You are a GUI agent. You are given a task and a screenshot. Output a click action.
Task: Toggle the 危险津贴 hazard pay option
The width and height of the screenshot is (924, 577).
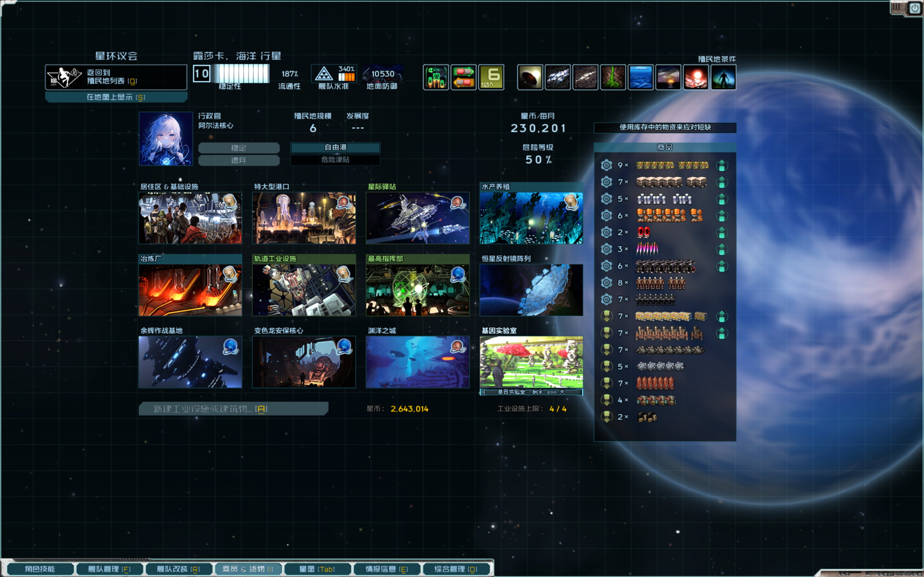pos(335,160)
